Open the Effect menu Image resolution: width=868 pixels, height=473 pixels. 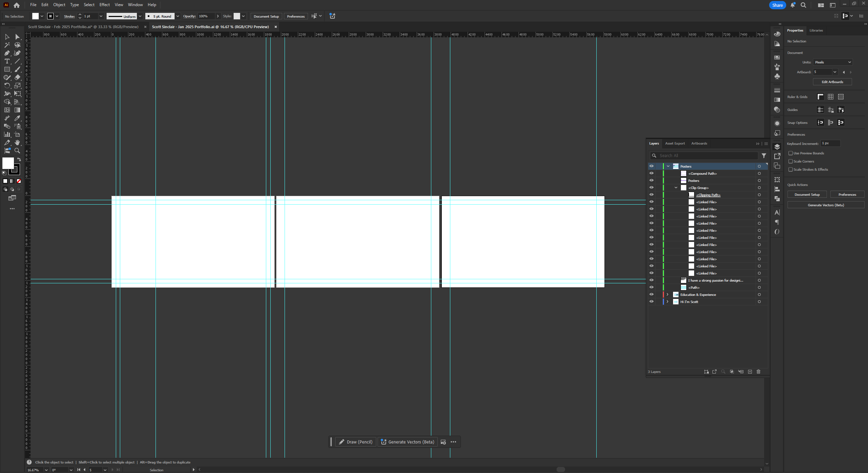tap(104, 4)
